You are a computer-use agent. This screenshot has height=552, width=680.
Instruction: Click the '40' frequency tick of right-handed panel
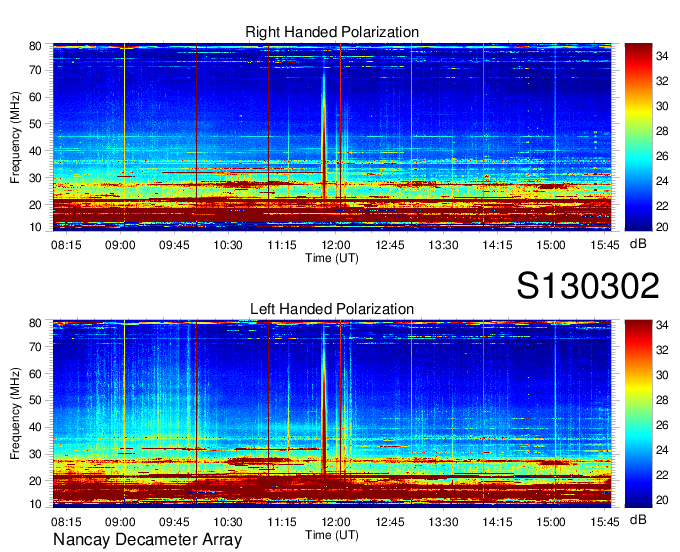35,151
